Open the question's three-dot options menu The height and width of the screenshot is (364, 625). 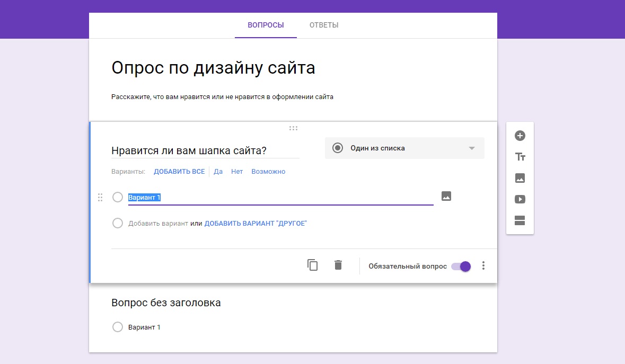pos(483,265)
